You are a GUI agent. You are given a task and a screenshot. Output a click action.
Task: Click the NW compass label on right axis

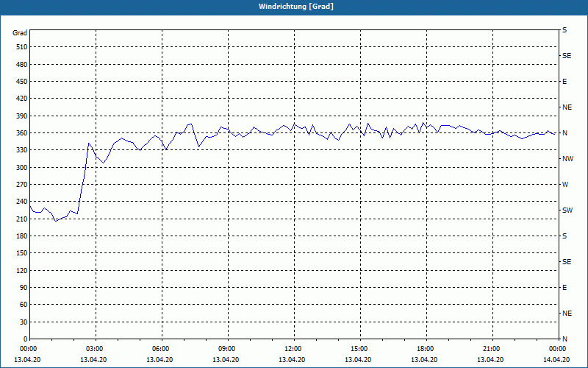pyautogui.click(x=567, y=159)
